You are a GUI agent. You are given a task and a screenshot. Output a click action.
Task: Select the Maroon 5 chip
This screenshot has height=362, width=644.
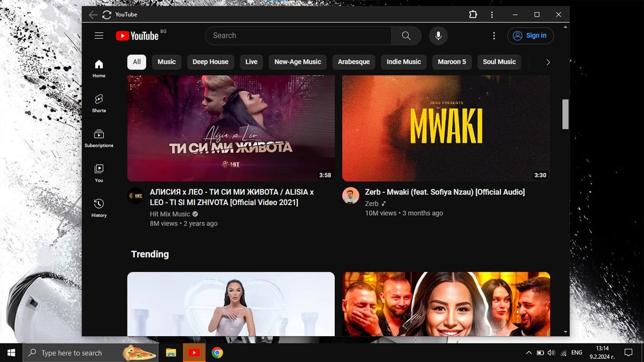pos(452,62)
